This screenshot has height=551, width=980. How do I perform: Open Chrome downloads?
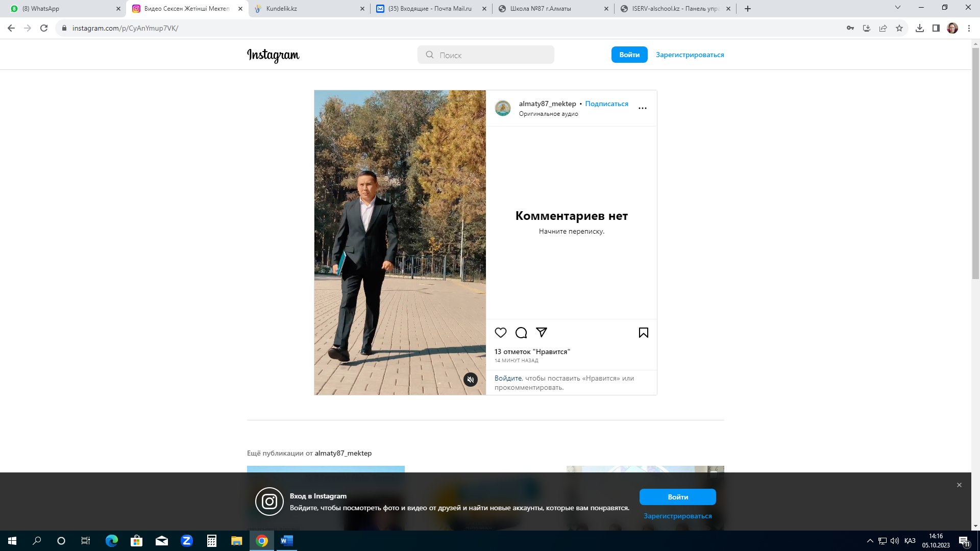tap(920, 28)
